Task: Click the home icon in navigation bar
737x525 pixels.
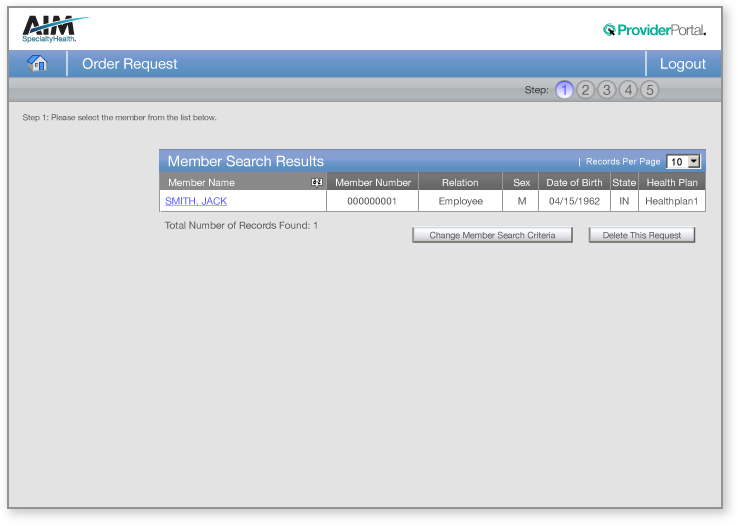Action: click(38, 64)
